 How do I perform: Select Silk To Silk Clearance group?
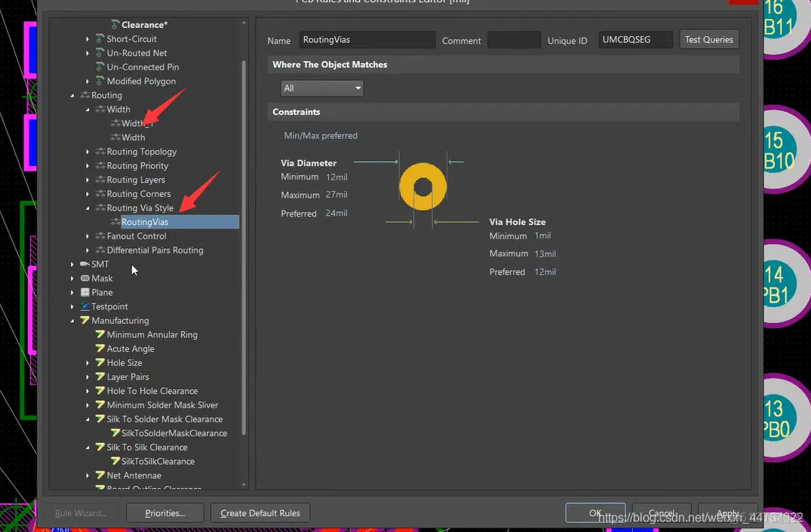point(147,447)
